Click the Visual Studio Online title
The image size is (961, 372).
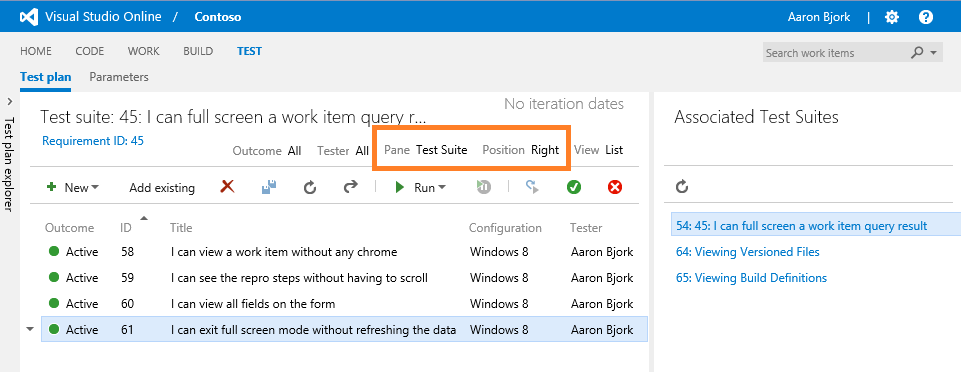coord(104,17)
